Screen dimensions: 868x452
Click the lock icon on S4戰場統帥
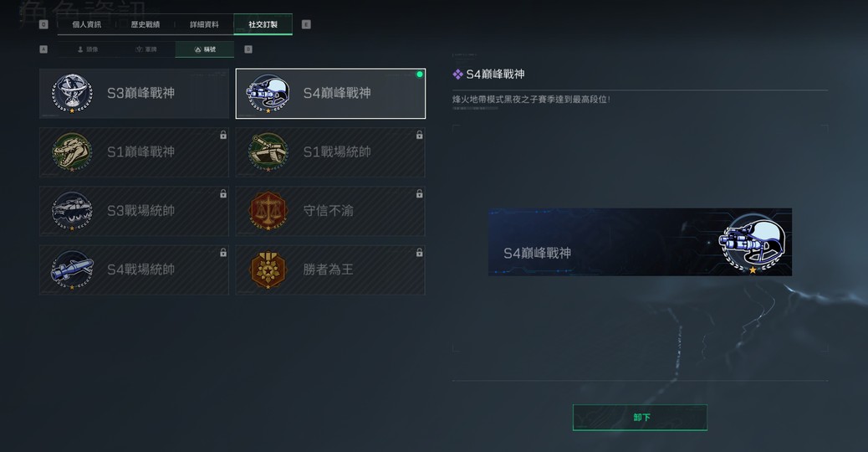(x=223, y=253)
